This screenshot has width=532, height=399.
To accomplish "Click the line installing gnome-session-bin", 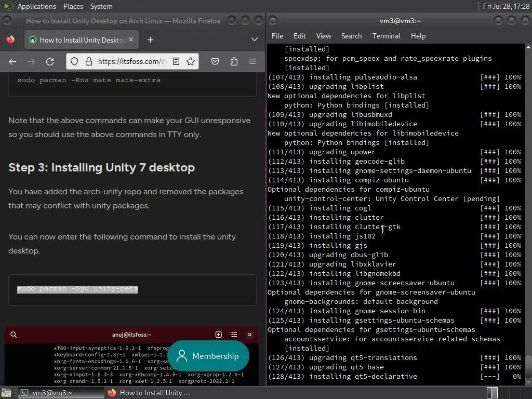I will tap(395, 311).
